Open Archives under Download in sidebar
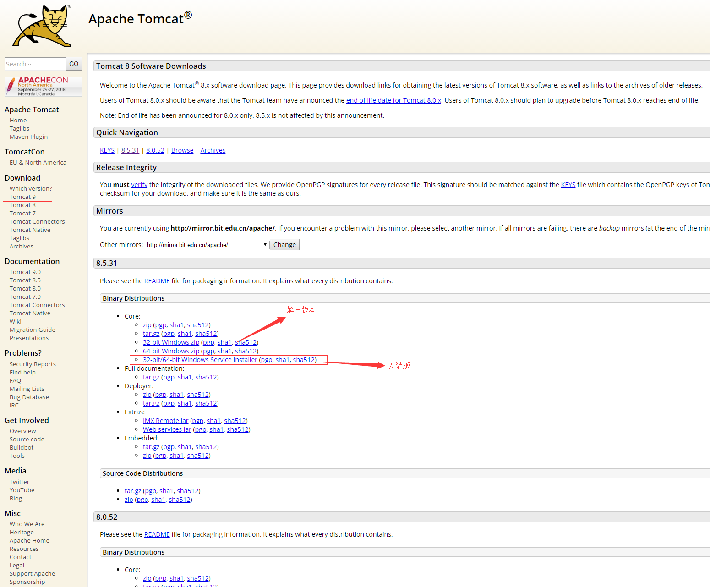710x588 pixels. tap(22, 247)
